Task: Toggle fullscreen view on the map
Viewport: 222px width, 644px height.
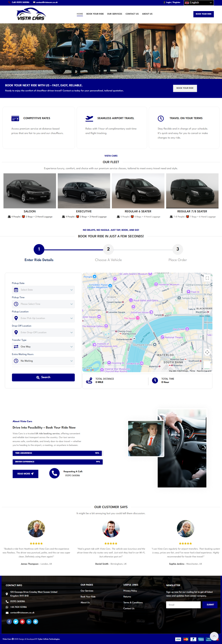Action: pos(207,278)
